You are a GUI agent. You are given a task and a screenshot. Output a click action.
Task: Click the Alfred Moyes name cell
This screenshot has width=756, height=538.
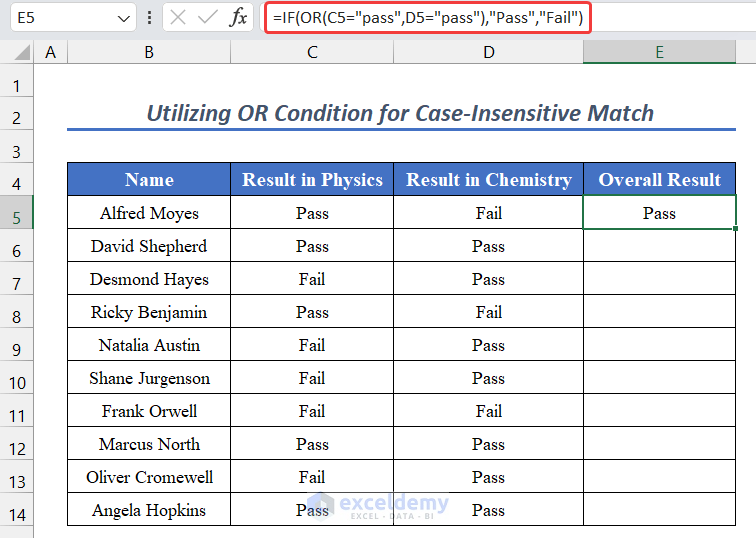[149, 213]
